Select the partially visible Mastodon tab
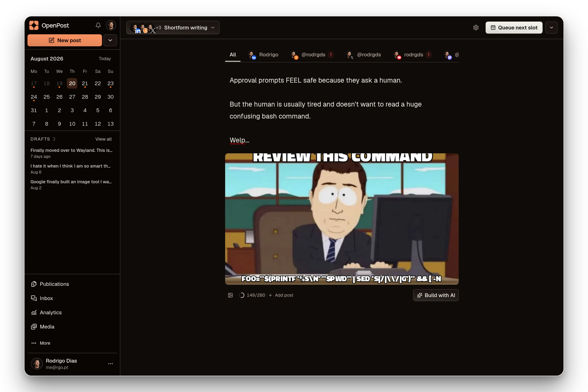Viewport: 588px width, 392px height. (451, 55)
